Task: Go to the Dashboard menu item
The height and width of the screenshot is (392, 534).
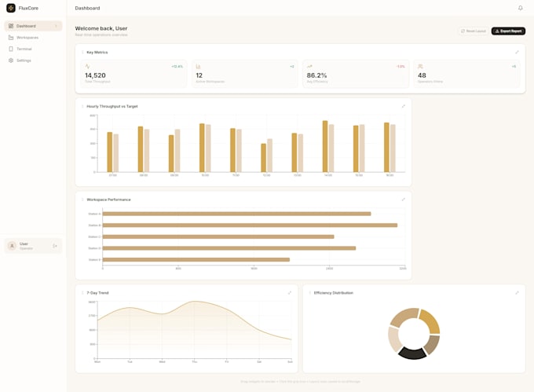Action: tap(33, 26)
